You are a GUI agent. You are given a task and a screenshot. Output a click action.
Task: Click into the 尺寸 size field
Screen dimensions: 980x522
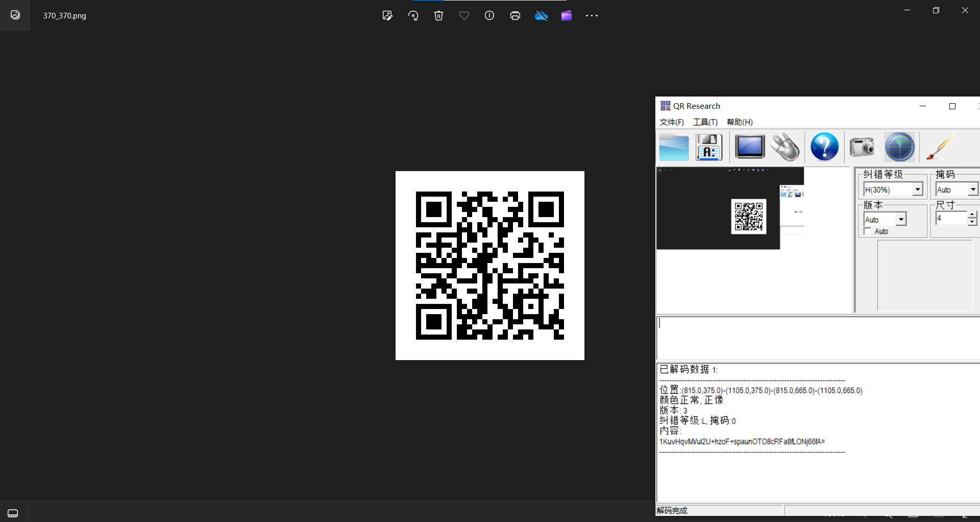[951, 218]
